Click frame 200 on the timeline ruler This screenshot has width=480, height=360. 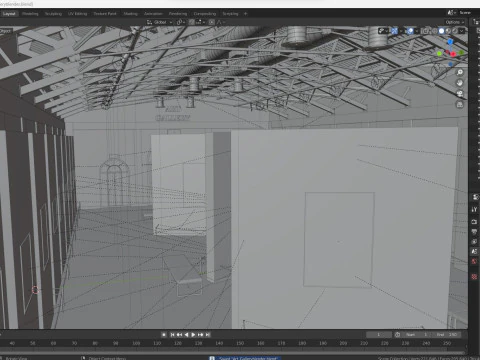coord(343,343)
